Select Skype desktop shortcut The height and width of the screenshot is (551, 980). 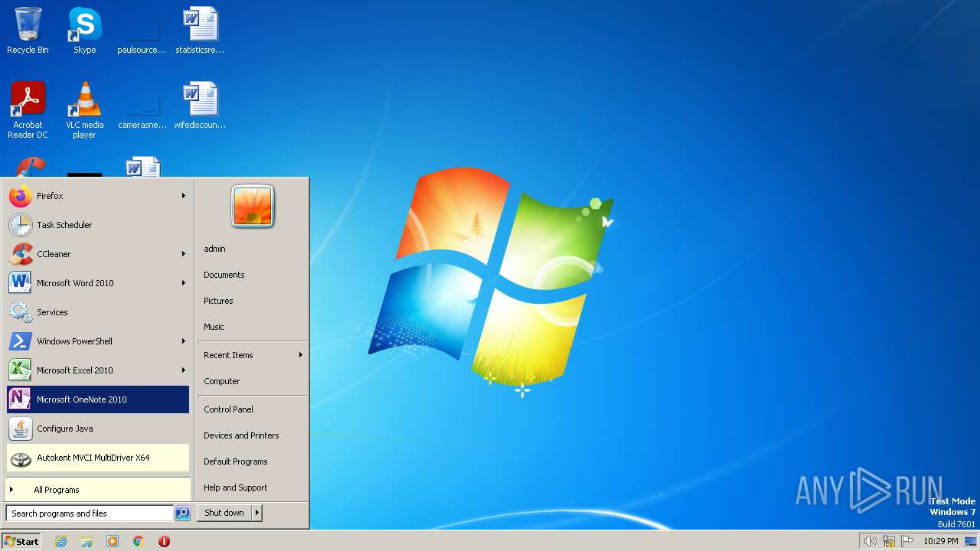click(x=84, y=31)
